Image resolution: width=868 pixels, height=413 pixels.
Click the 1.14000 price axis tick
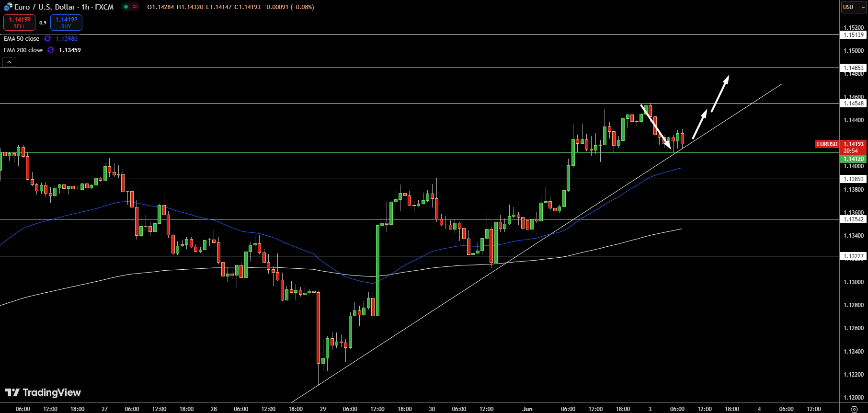(x=854, y=166)
